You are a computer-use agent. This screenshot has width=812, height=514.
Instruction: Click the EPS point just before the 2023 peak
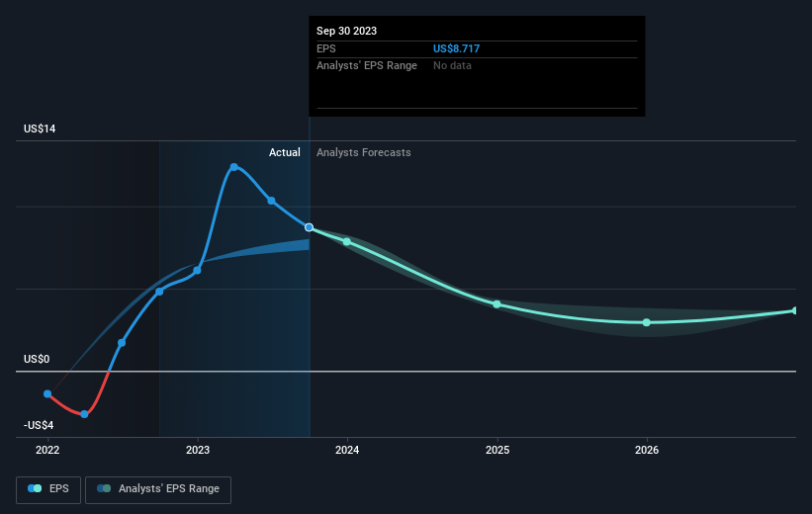(197, 270)
